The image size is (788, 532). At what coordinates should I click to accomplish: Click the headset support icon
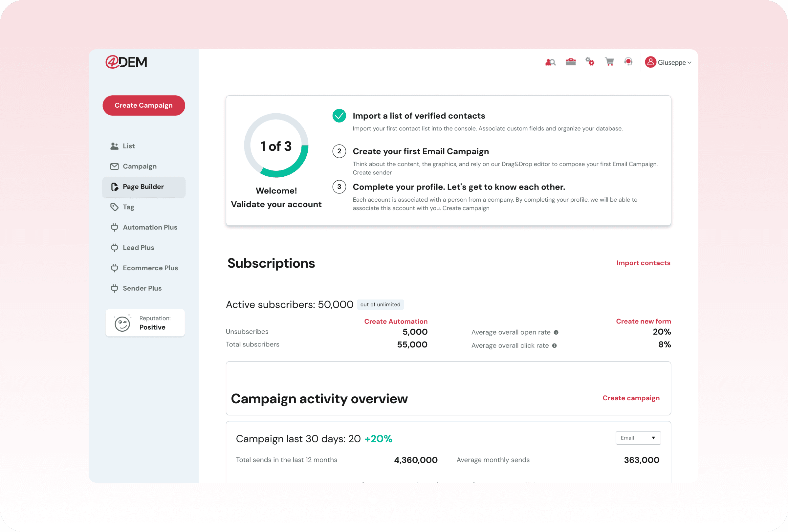pos(628,62)
